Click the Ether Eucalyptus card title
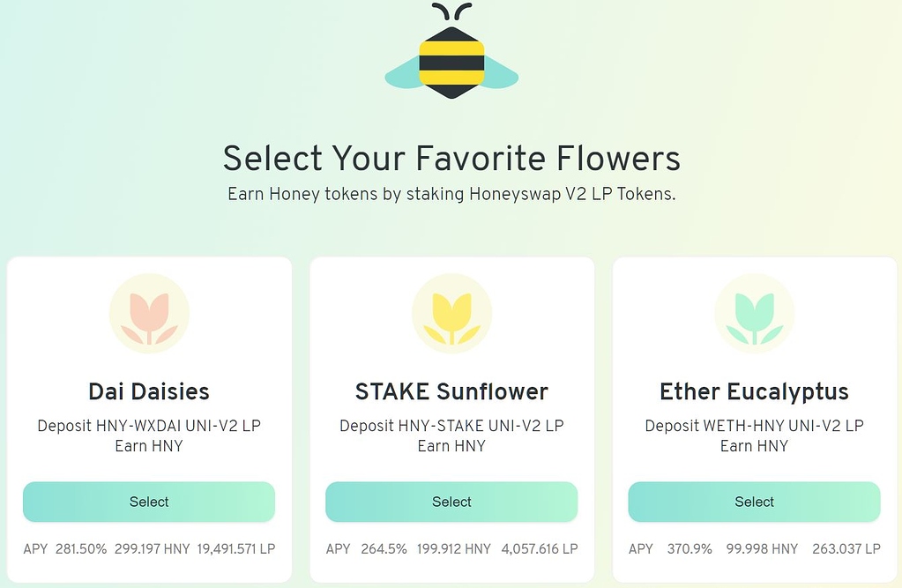 (x=754, y=391)
